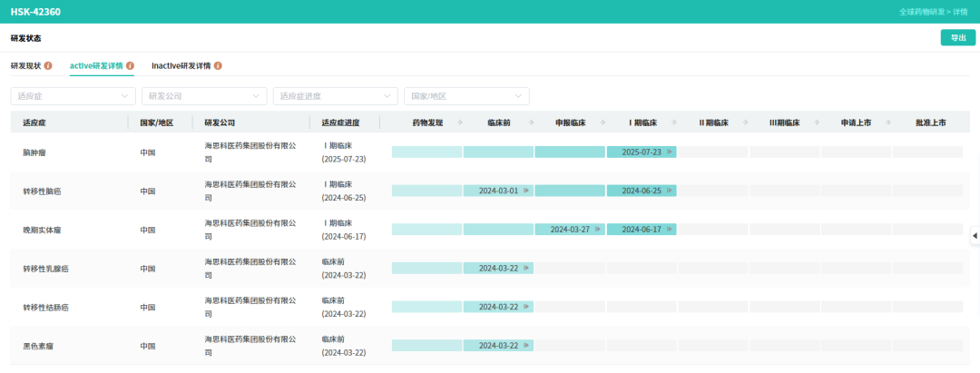Image resolution: width=980 pixels, height=373 pixels.
Task: Open the 国家/地区 filter dropdown
Action: tap(466, 96)
